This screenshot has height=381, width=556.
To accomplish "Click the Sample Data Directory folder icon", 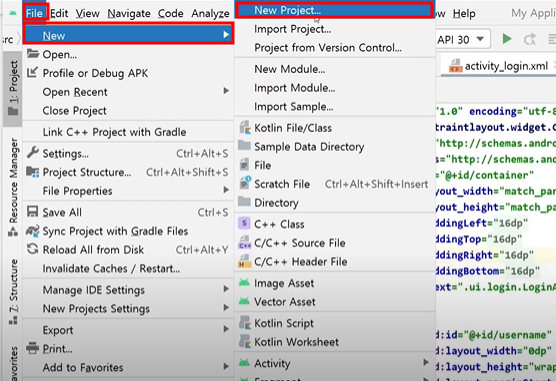I will (x=244, y=145).
